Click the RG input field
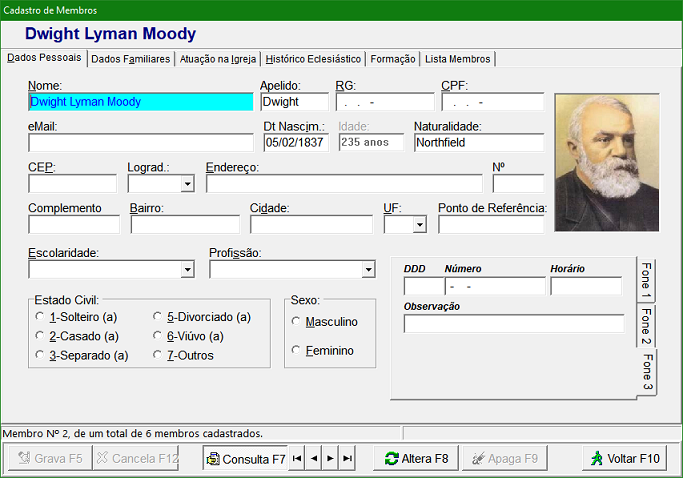 pyautogui.click(x=385, y=102)
